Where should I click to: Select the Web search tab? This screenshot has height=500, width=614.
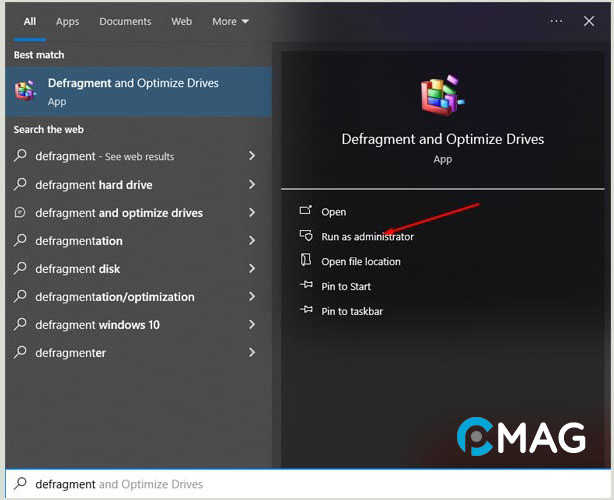click(x=181, y=21)
